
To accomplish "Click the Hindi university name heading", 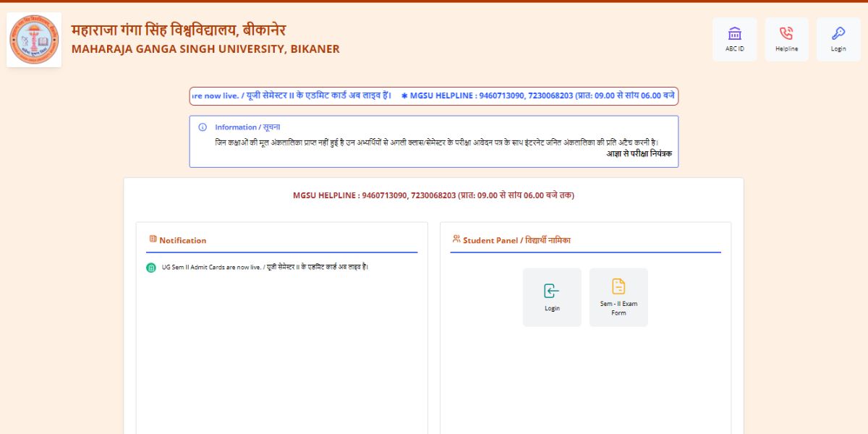I will click(179, 30).
